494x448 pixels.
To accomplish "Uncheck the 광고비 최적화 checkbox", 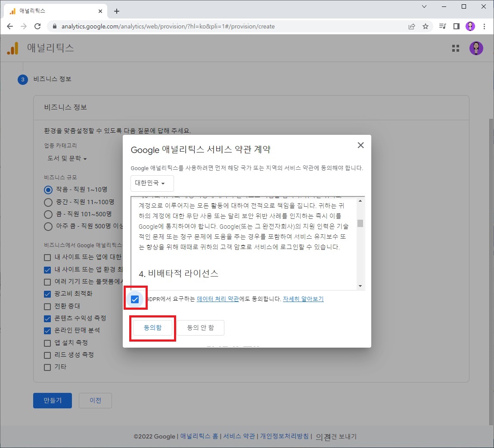I will coord(47,294).
